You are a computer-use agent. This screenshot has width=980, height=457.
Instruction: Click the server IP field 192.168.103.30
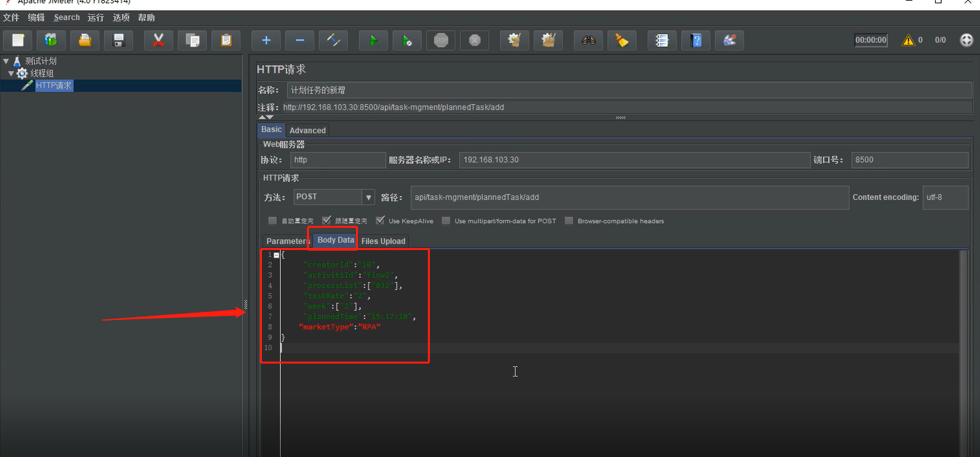(635, 160)
